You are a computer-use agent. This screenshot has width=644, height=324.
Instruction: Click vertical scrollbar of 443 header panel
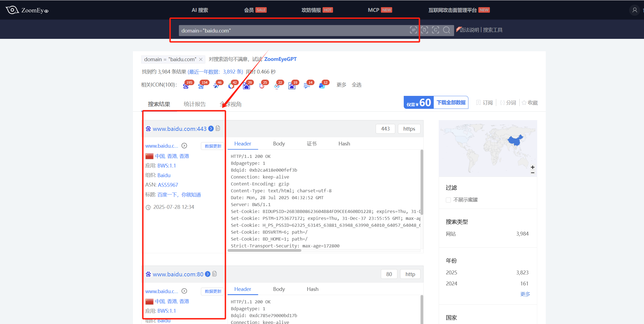422,182
